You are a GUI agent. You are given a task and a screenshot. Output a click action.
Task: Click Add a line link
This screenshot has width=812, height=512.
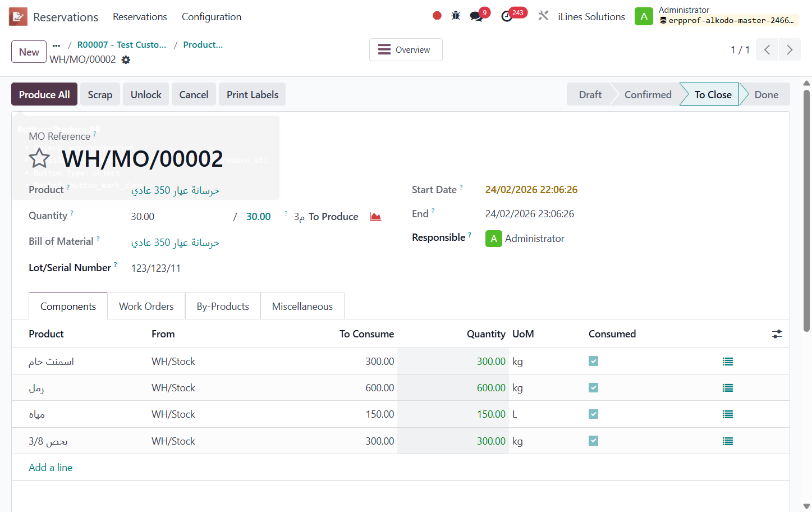point(51,468)
